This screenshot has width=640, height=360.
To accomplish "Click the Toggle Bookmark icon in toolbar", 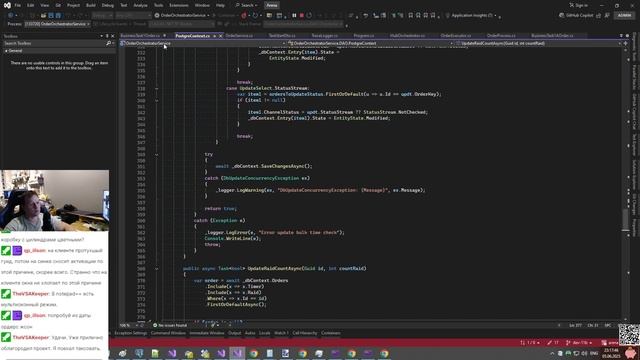I will coord(411,16).
